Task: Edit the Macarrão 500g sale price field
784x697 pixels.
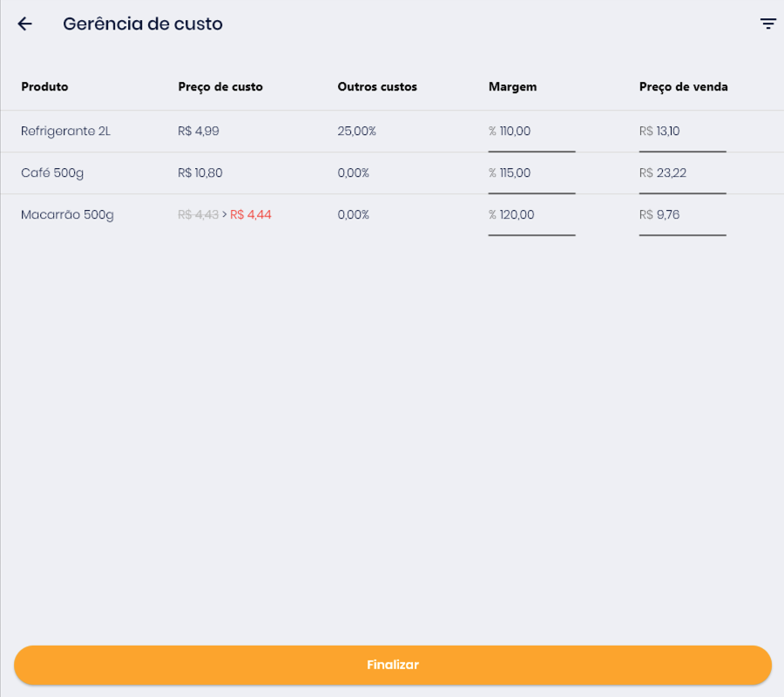Action: [x=682, y=216]
